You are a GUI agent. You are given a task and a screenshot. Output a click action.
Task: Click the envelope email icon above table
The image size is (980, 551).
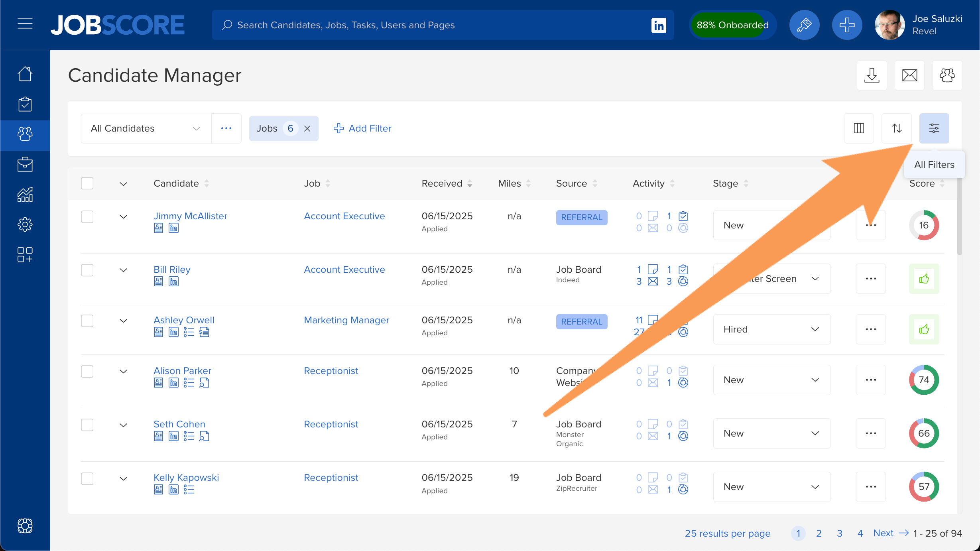(x=909, y=75)
